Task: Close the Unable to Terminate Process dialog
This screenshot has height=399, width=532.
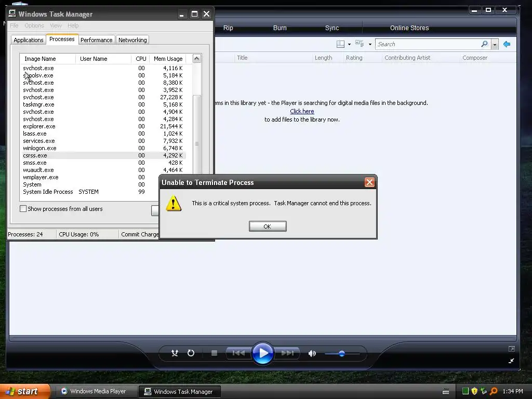Action: (369, 182)
